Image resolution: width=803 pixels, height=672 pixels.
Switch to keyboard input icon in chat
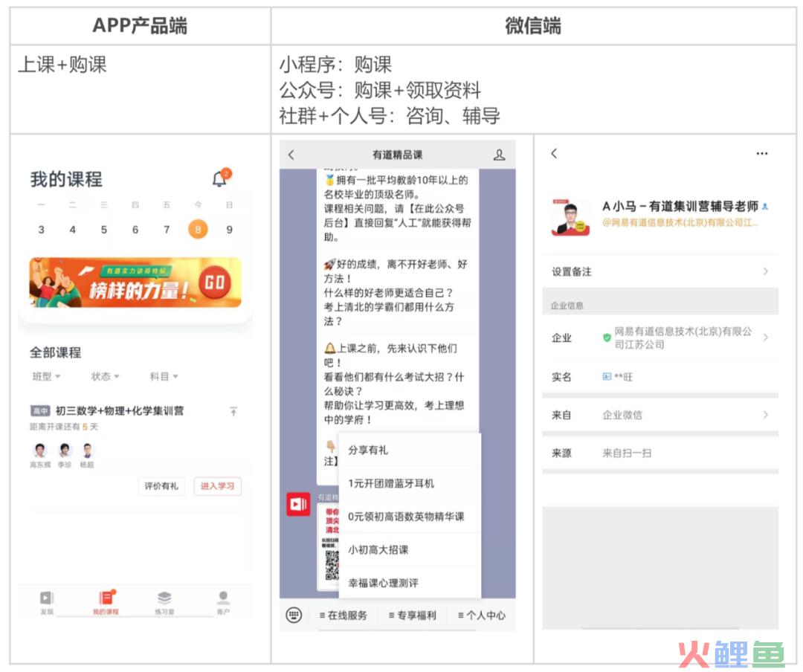click(294, 616)
